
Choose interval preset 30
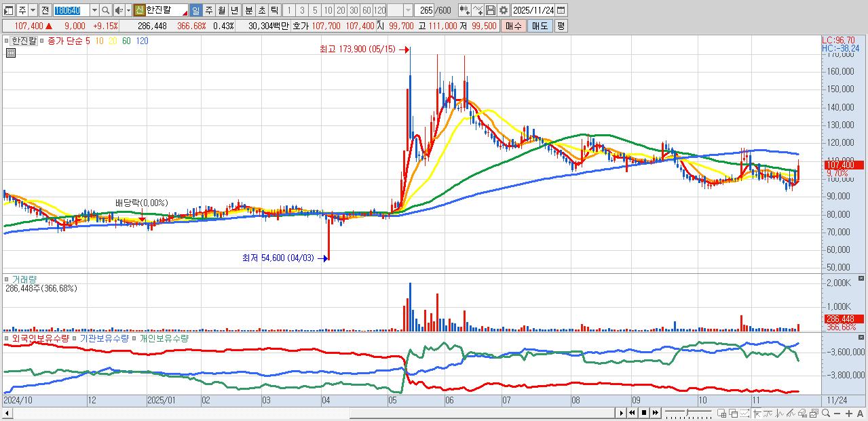pos(354,10)
